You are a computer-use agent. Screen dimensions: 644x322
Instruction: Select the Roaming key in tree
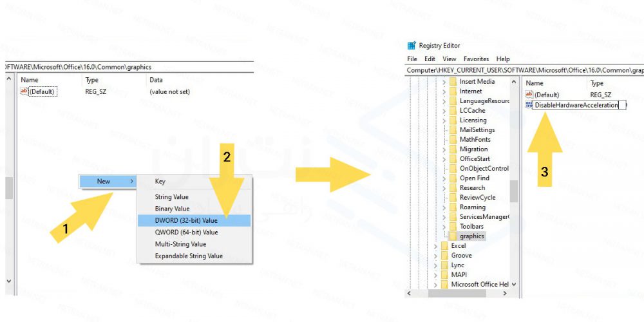click(472, 207)
